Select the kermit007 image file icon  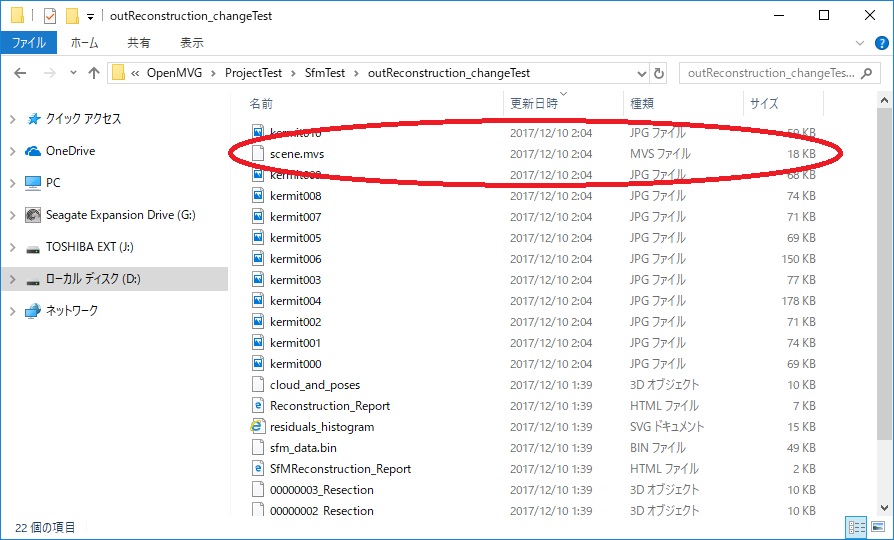click(x=258, y=217)
